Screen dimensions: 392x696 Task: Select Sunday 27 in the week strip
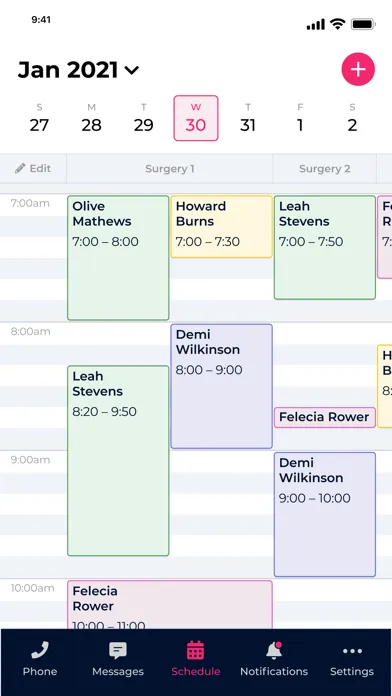coord(39,119)
